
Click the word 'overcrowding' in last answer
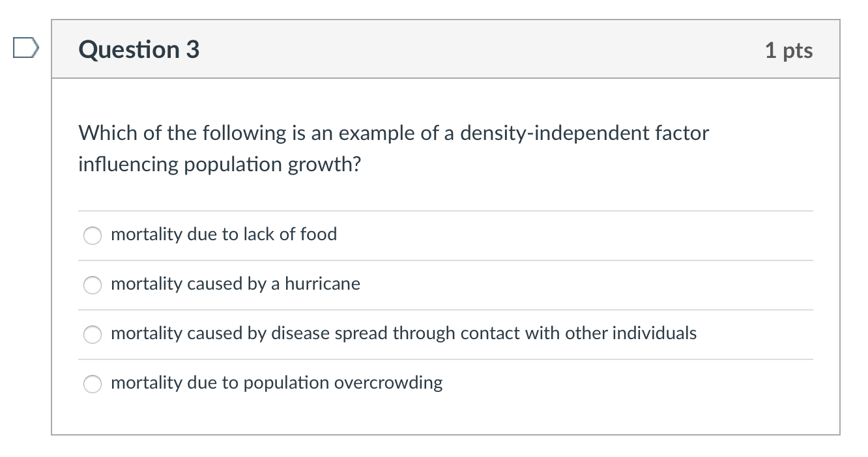(x=388, y=383)
